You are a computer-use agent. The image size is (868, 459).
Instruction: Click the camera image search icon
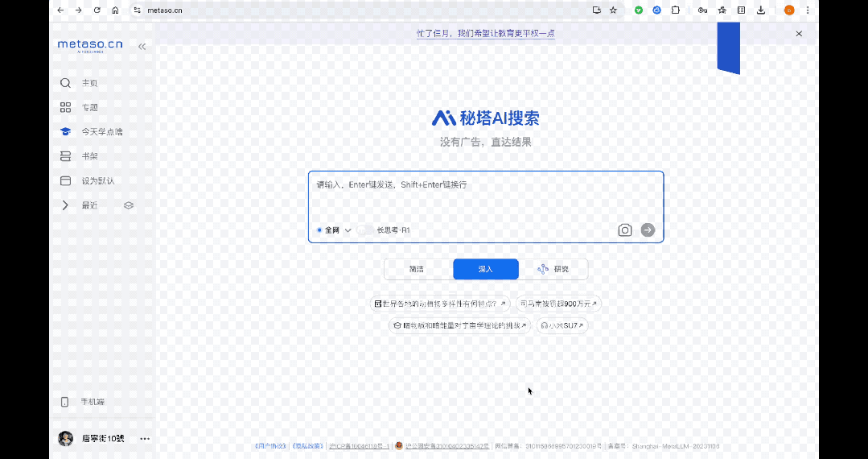tap(625, 230)
